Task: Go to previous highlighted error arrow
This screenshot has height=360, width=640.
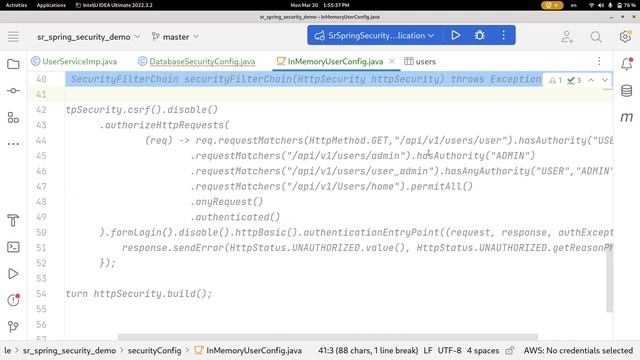Action: (591, 80)
